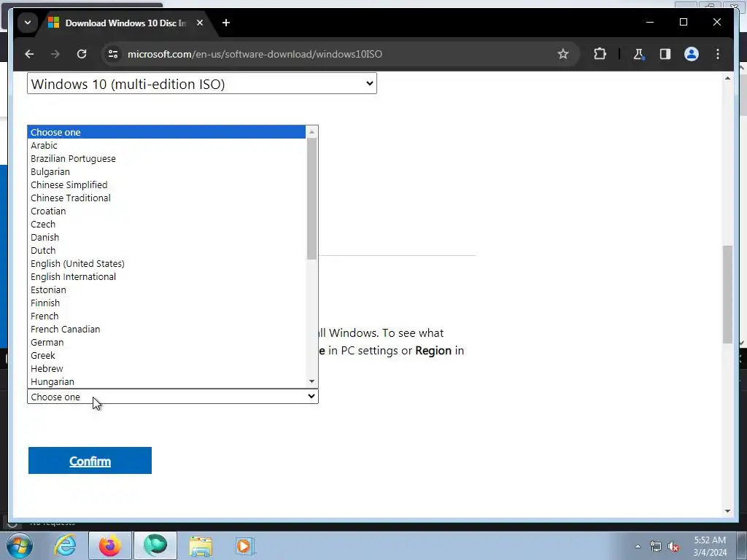Select Bulgarian language option
This screenshot has height=560, width=747.
point(166,171)
